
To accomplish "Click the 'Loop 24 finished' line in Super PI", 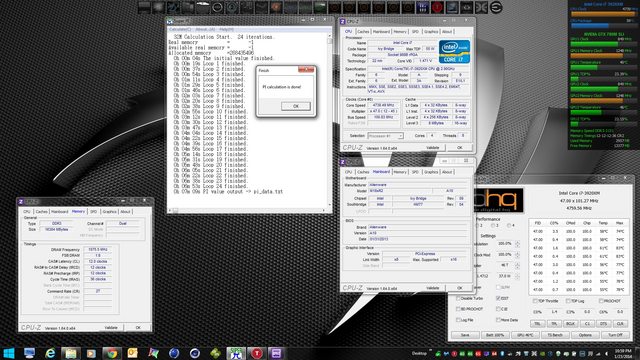I will click(x=211, y=186).
